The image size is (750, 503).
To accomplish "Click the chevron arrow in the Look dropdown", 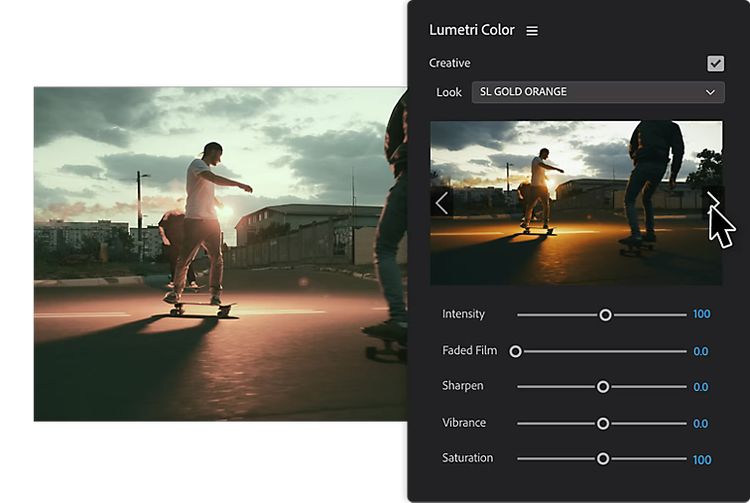I will tap(711, 92).
